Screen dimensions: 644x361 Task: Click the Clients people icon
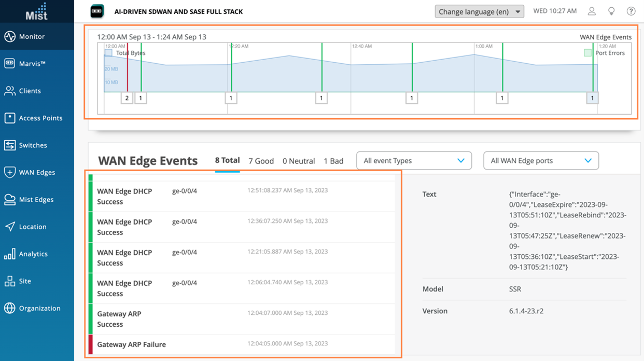[10, 91]
